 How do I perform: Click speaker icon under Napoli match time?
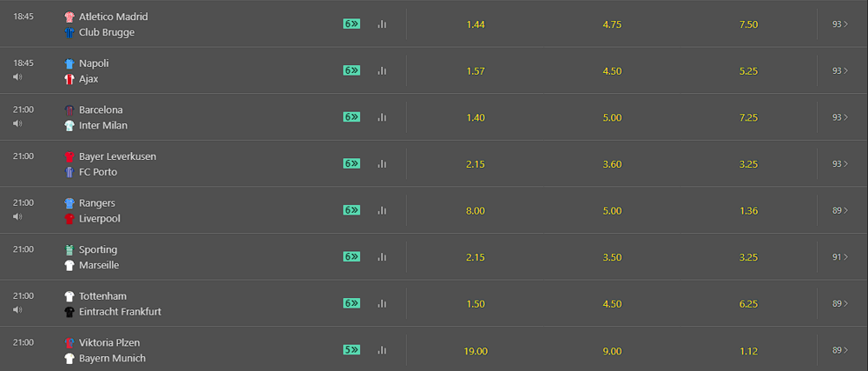coord(17,76)
